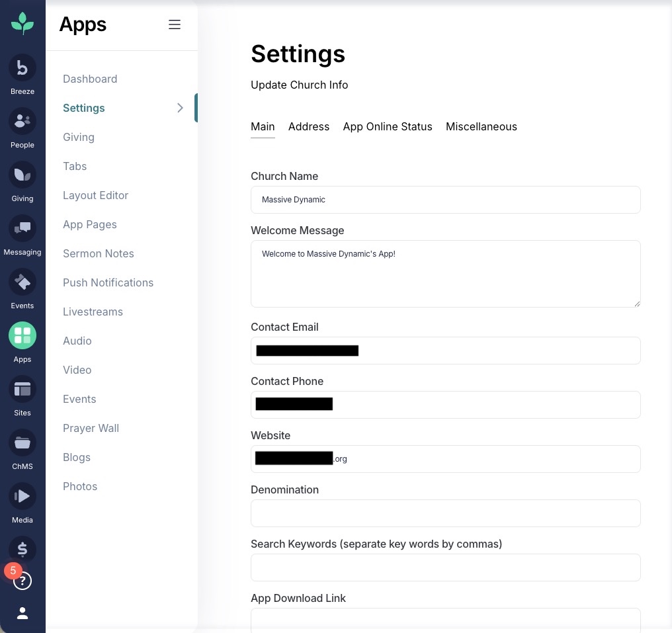This screenshot has width=672, height=633.
Task: Open the user profile icon
Action: tap(22, 613)
